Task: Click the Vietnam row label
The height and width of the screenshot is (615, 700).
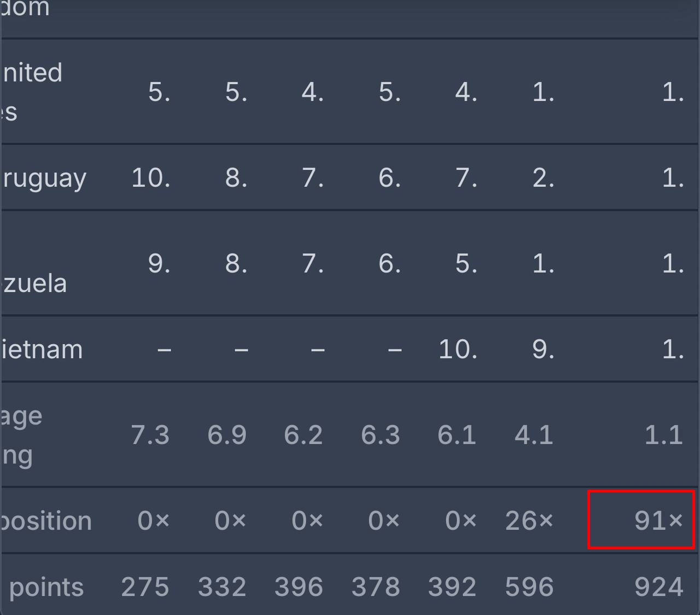Action: 42,349
